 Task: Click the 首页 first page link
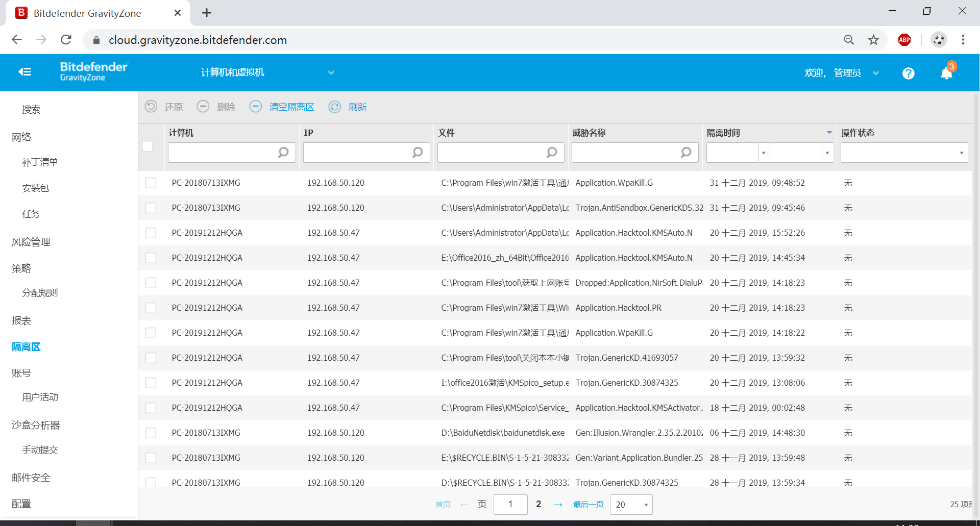[443, 505]
